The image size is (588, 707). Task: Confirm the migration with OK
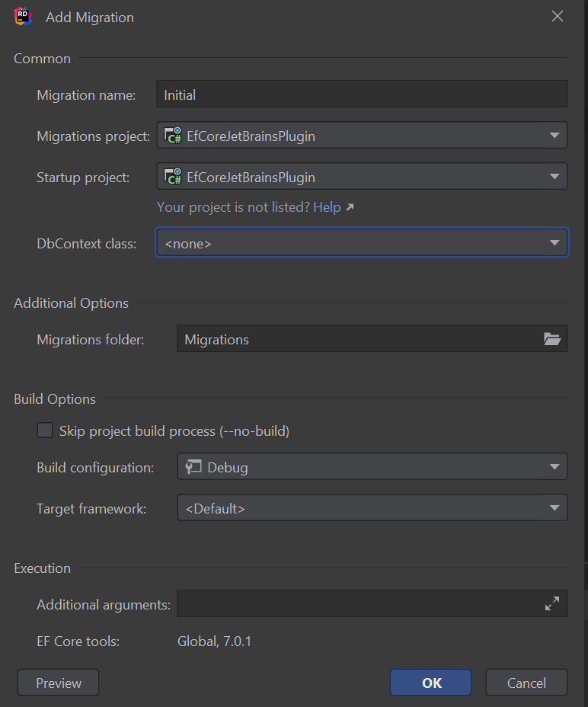tap(430, 682)
